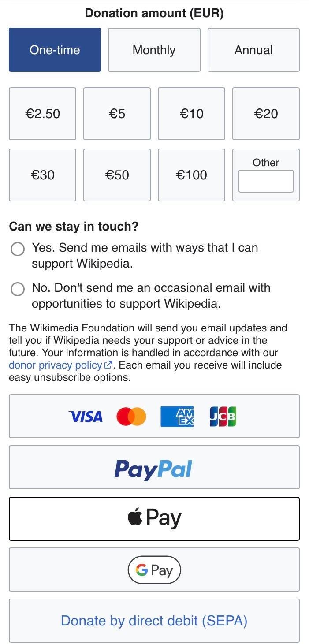Open the donor privacy policy link
Image resolution: width=309 pixels, height=644 pixels.
tap(55, 365)
